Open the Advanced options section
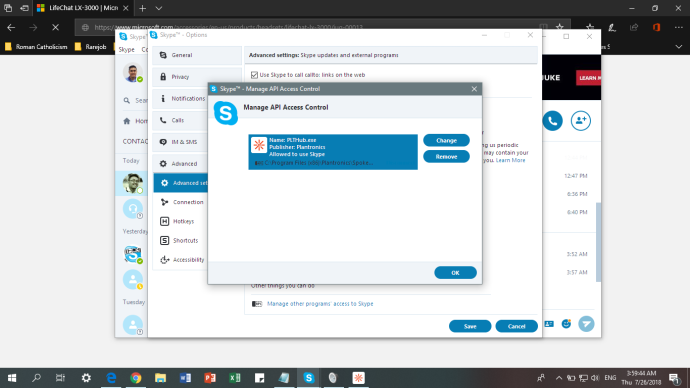This screenshot has height=388, width=690. [x=180, y=164]
